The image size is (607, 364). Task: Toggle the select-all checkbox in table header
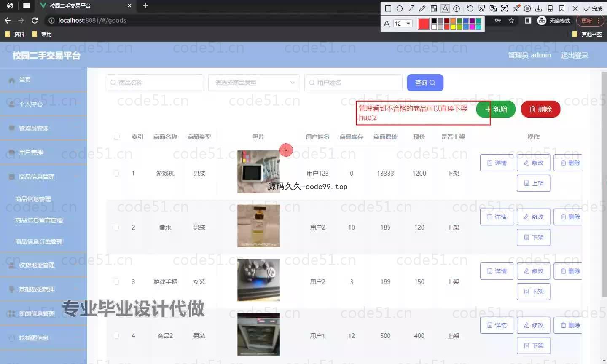[117, 136]
